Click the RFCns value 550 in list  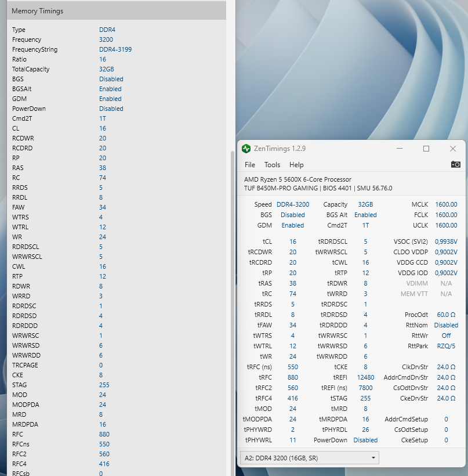(x=104, y=444)
